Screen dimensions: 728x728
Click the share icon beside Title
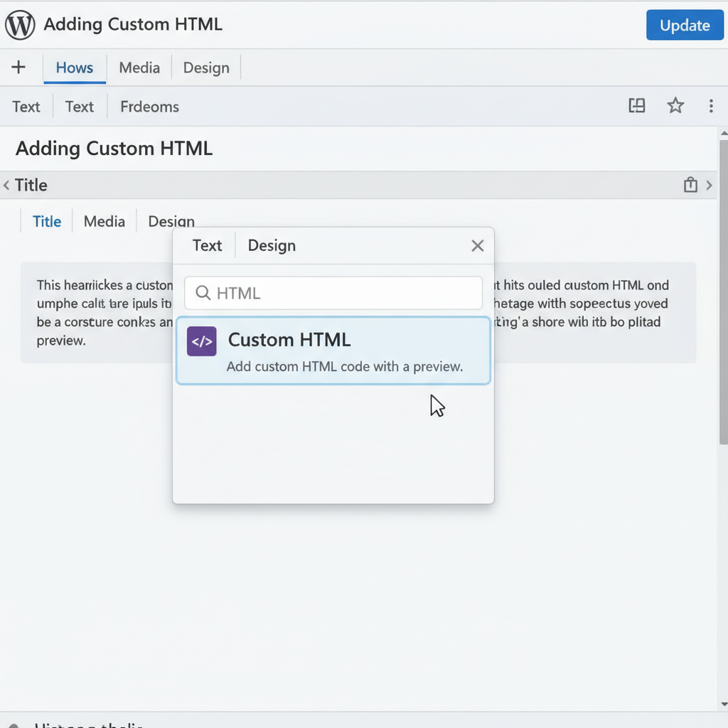(x=690, y=184)
